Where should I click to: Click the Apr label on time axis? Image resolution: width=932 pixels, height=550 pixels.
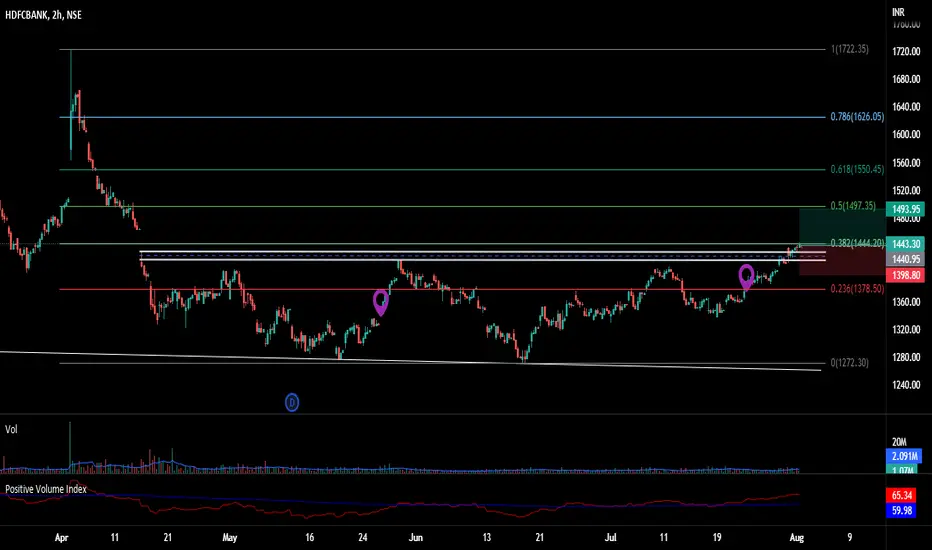click(61, 538)
